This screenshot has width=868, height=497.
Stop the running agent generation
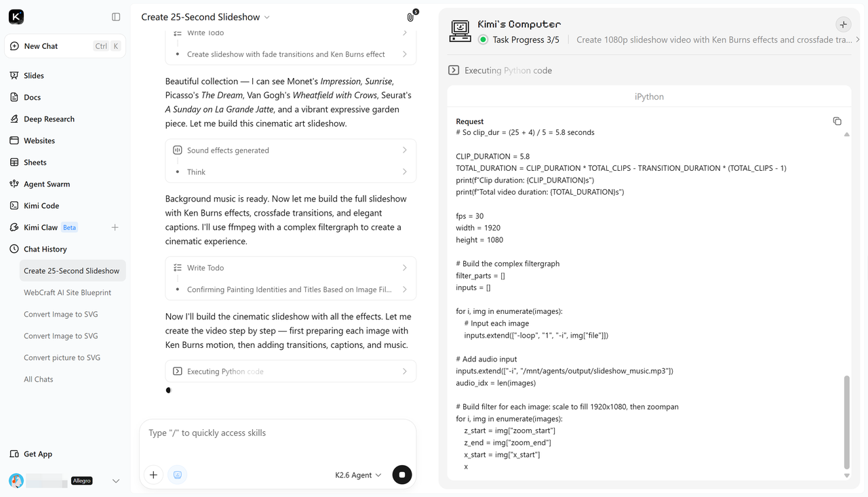point(402,475)
